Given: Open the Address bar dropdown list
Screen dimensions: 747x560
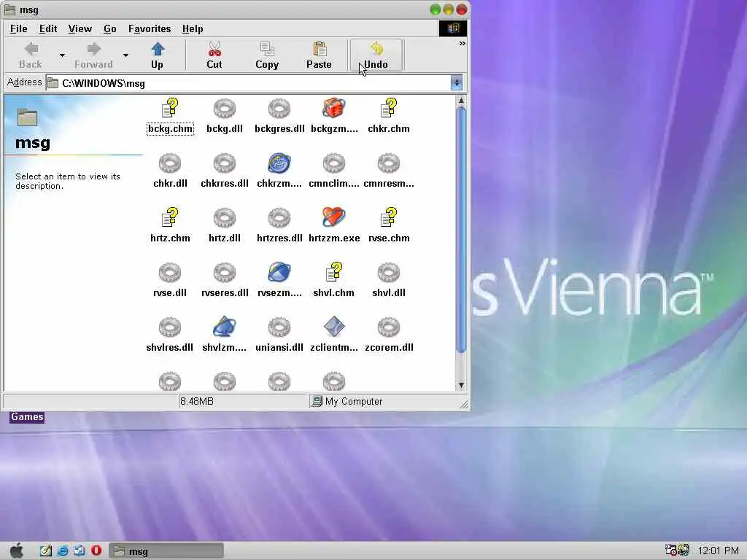Looking at the screenshot, I should coord(457,83).
